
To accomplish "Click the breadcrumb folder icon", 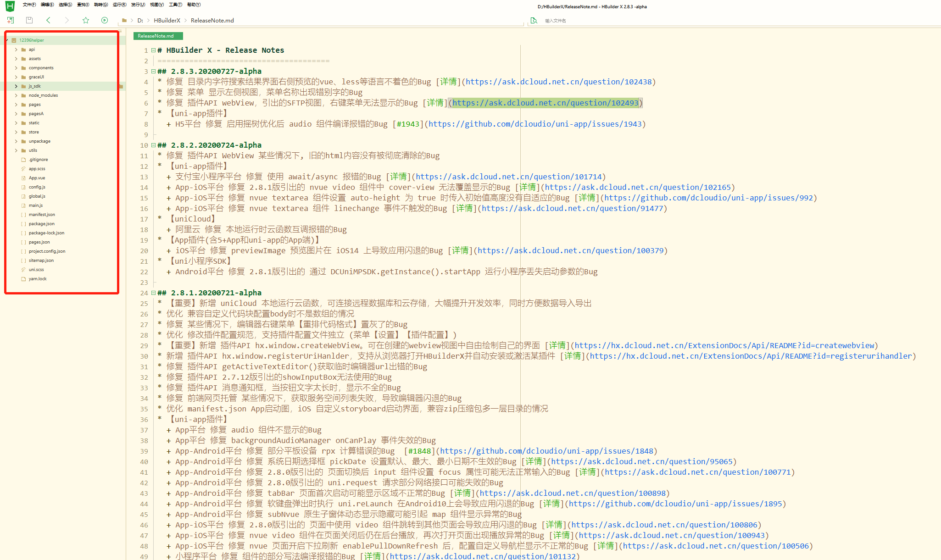I will (124, 21).
